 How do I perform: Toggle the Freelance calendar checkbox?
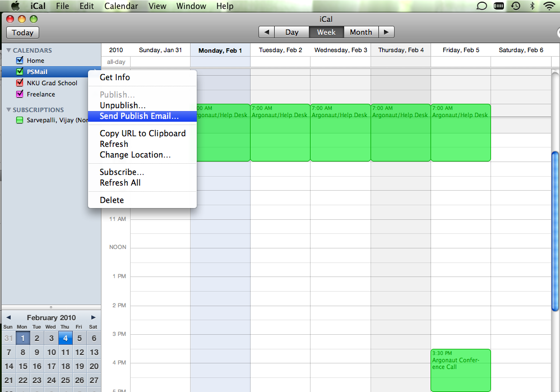pos(20,94)
